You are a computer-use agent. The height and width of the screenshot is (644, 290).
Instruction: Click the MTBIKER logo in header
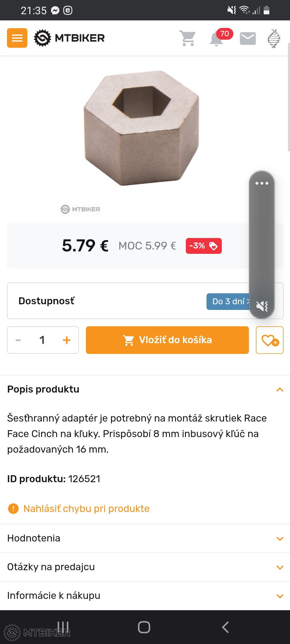[x=69, y=38]
